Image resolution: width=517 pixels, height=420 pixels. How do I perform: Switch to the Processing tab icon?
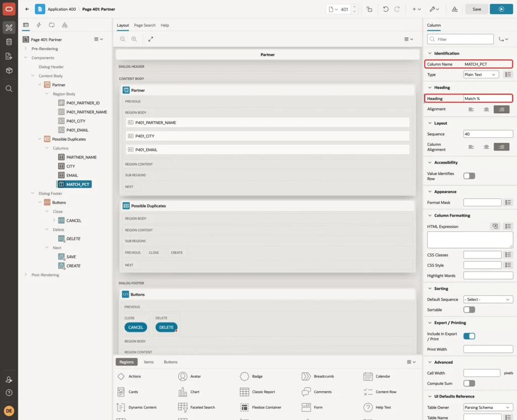[x=51, y=25]
